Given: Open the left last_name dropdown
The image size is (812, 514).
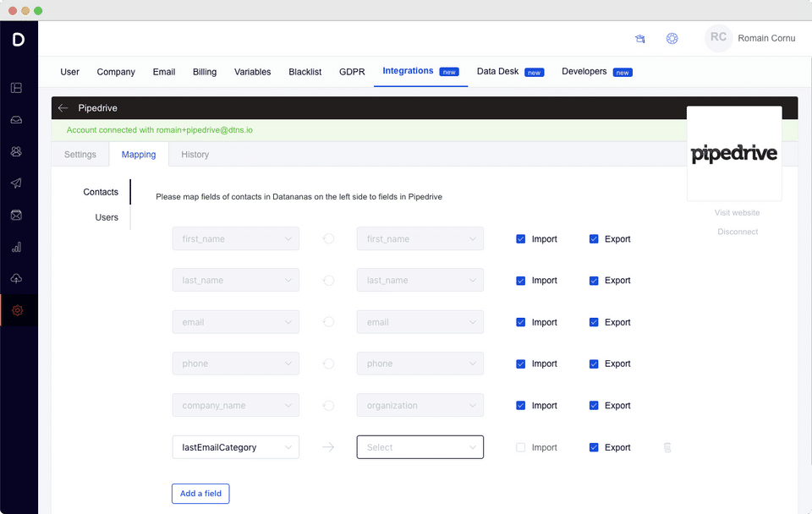Looking at the screenshot, I should point(236,280).
